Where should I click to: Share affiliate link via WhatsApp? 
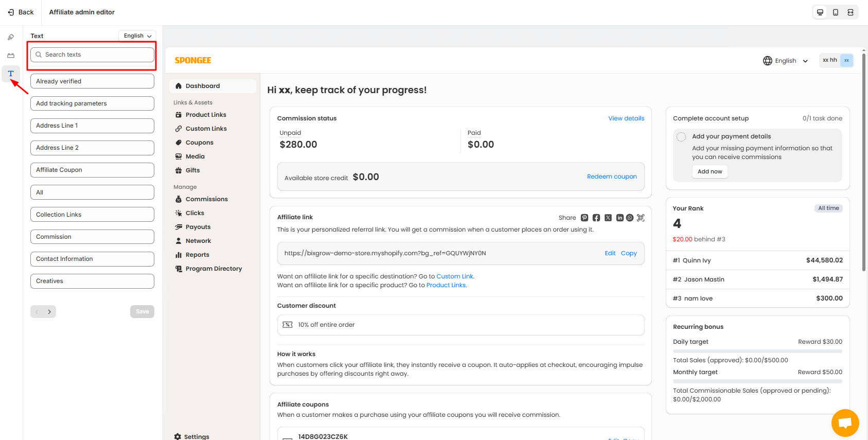pos(630,218)
